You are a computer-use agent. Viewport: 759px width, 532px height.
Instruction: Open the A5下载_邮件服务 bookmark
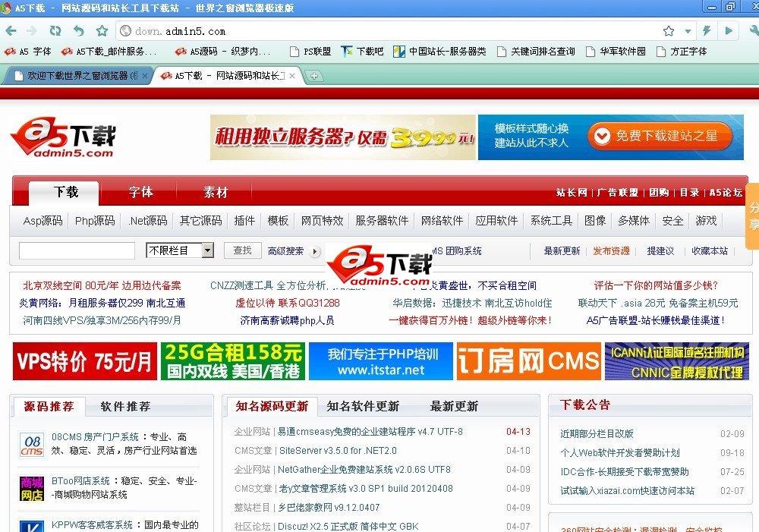coord(109,52)
